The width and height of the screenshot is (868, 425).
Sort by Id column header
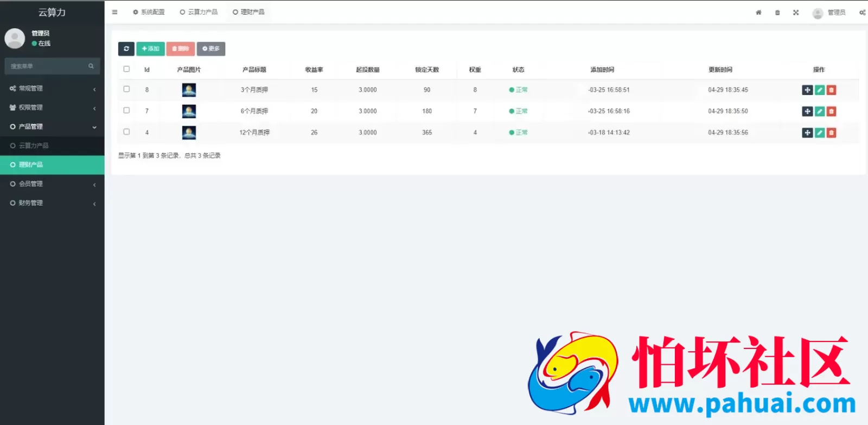pyautogui.click(x=146, y=69)
